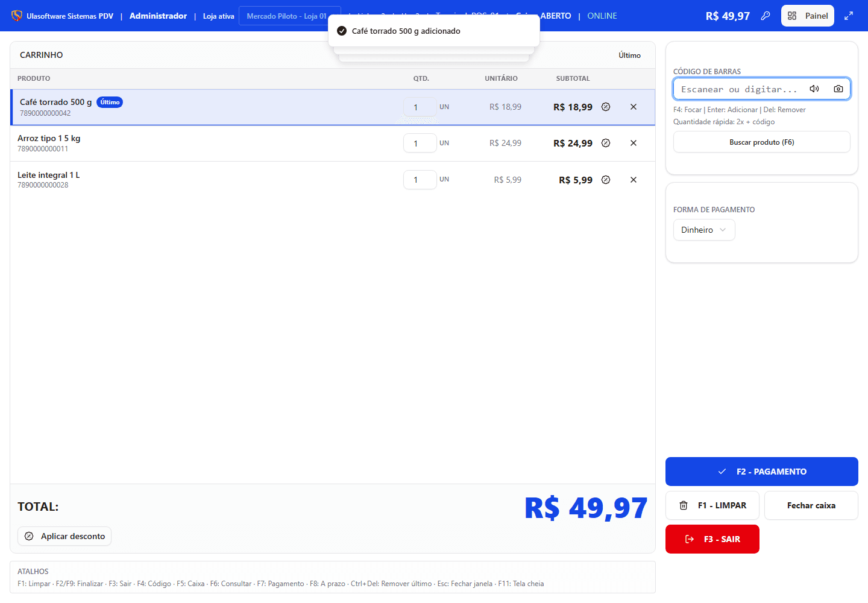Click Buscar produto (F6) button
Image resolution: width=868 pixels, height=603 pixels.
[x=762, y=142]
